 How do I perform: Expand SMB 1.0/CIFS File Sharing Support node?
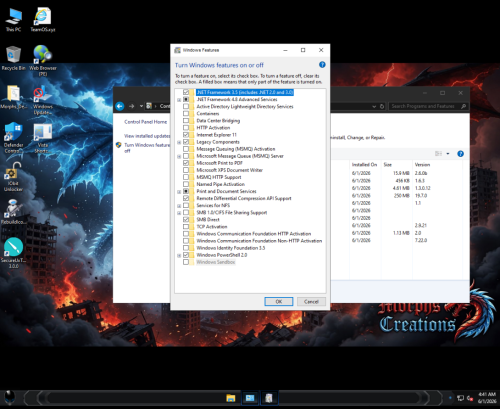(x=179, y=213)
